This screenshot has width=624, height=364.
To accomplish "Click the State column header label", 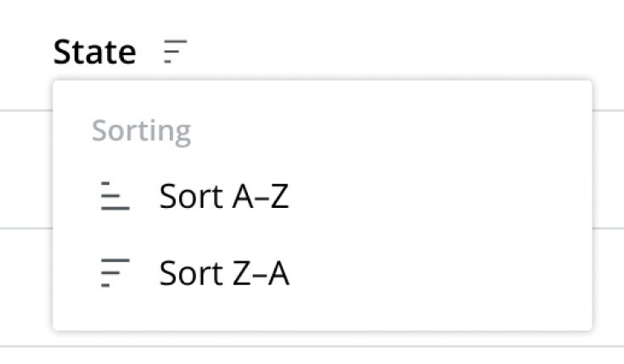I will click(95, 52).
